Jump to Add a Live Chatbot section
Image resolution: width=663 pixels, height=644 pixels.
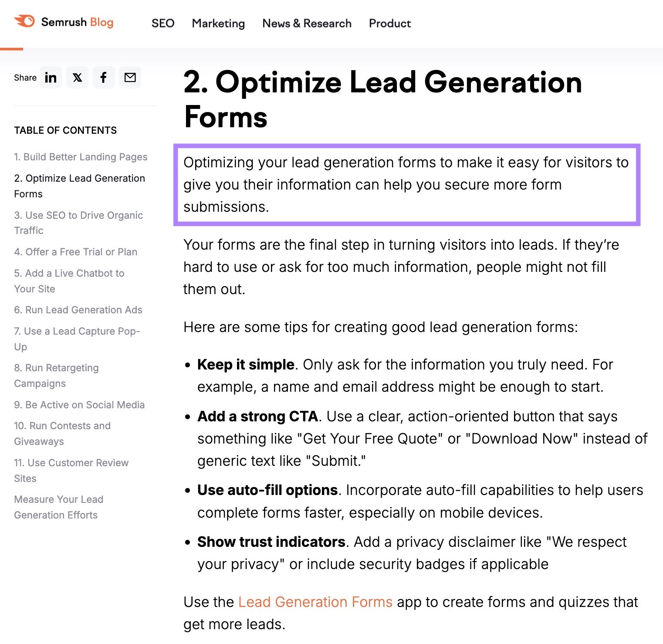coord(69,281)
